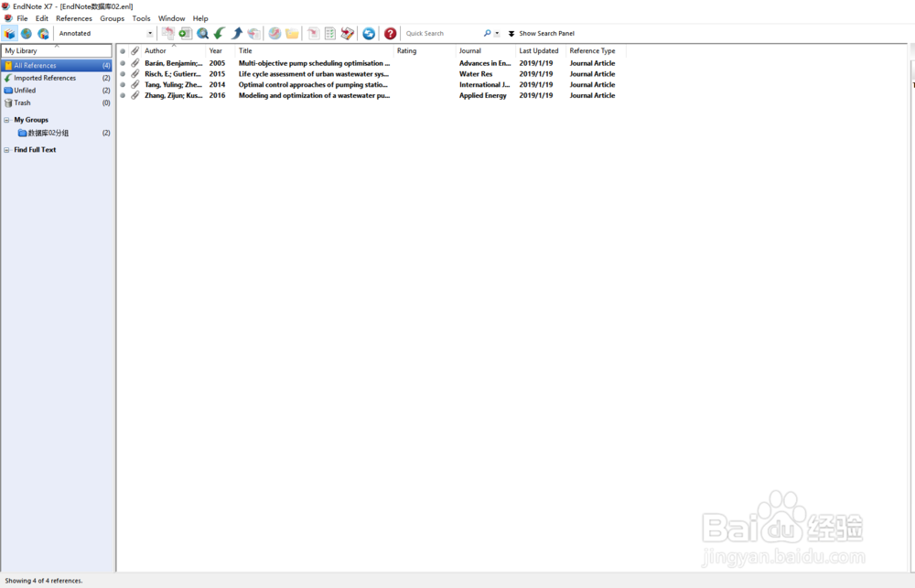
Task: Open the Tools menu
Action: coord(141,18)
